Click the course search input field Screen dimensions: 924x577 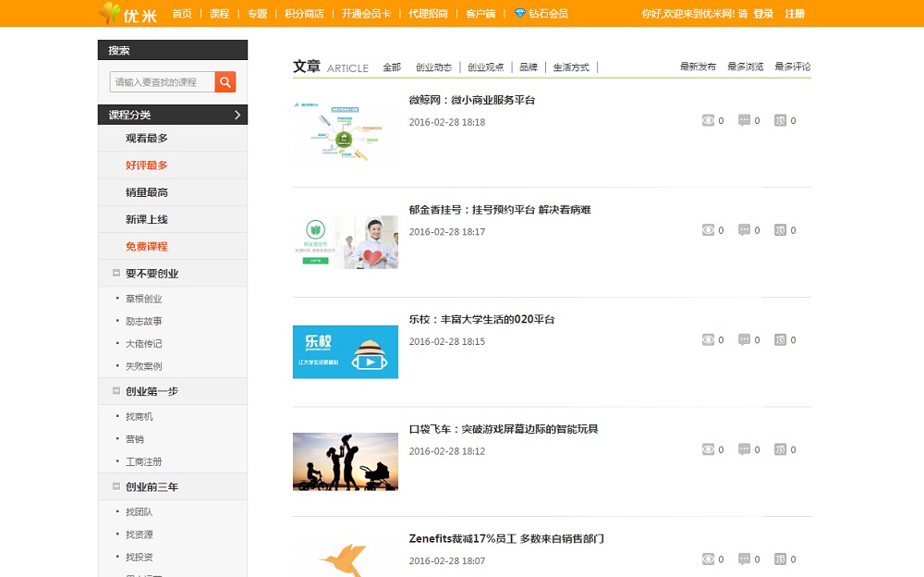point(162,82)
